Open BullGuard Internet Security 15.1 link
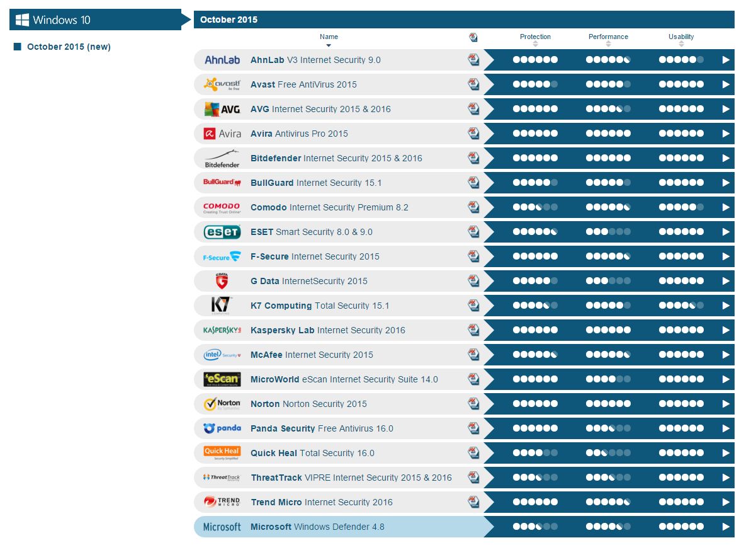Screen dimensions: 756x550 tap(316, 183)
